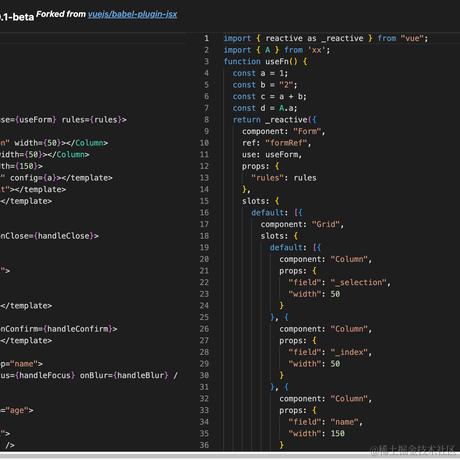The width and height of the screenshot is (460, 460).
Task: Click 'slots: {' on line 18
Action: click(279, 236)
